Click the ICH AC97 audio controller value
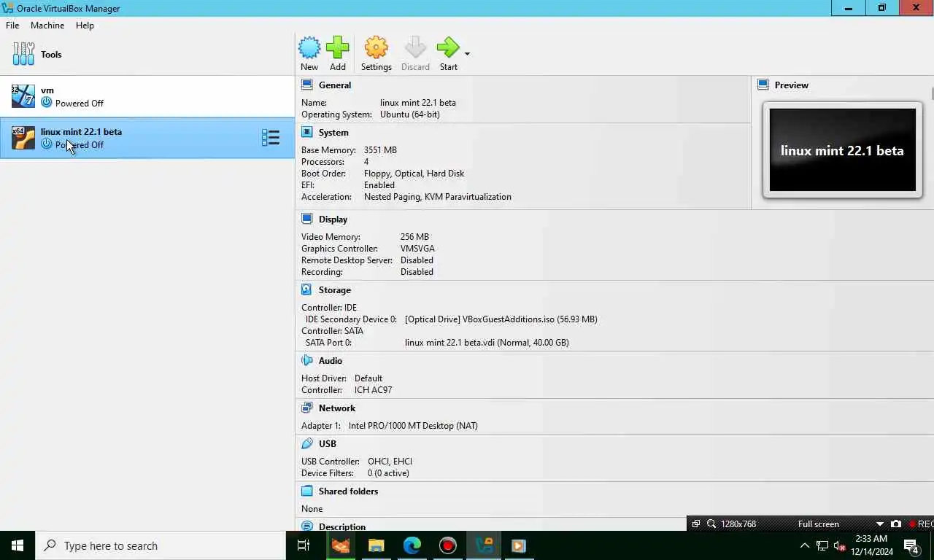 pos(374,390)
